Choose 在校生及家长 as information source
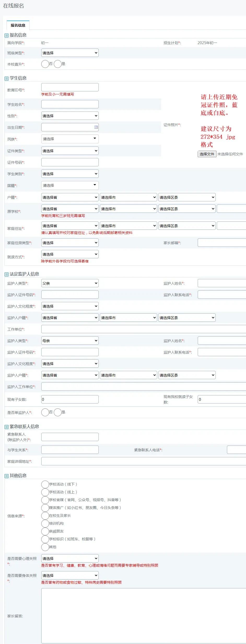Viewport: 246px width, 644px height. 45,516
